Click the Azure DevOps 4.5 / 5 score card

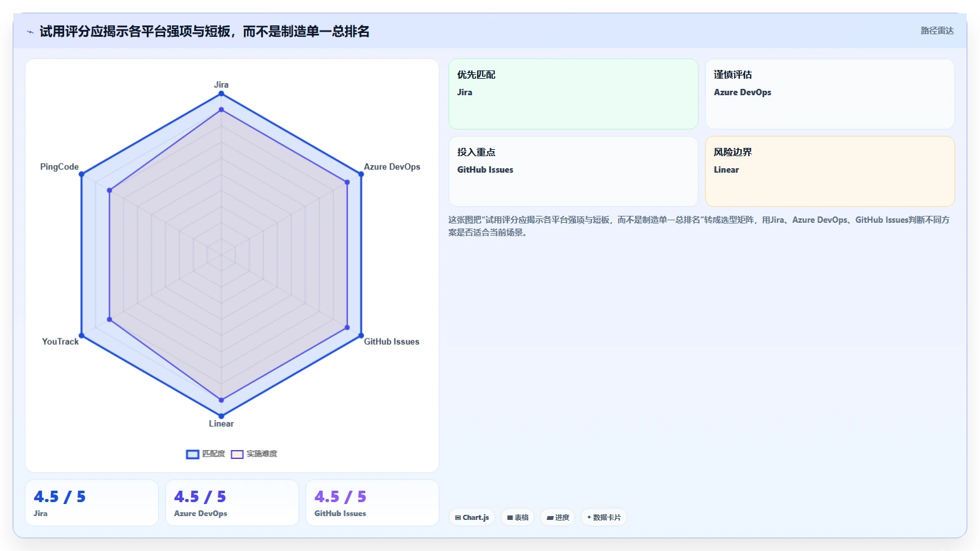[x=232, y=503]
